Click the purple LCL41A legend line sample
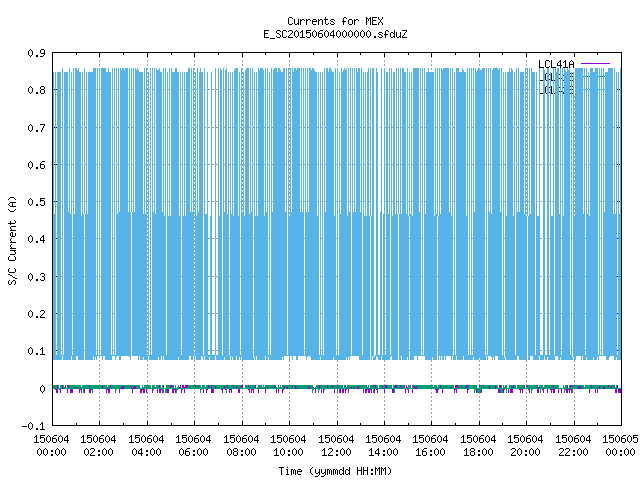The image size is (640, 480). (x=595, y=64)
